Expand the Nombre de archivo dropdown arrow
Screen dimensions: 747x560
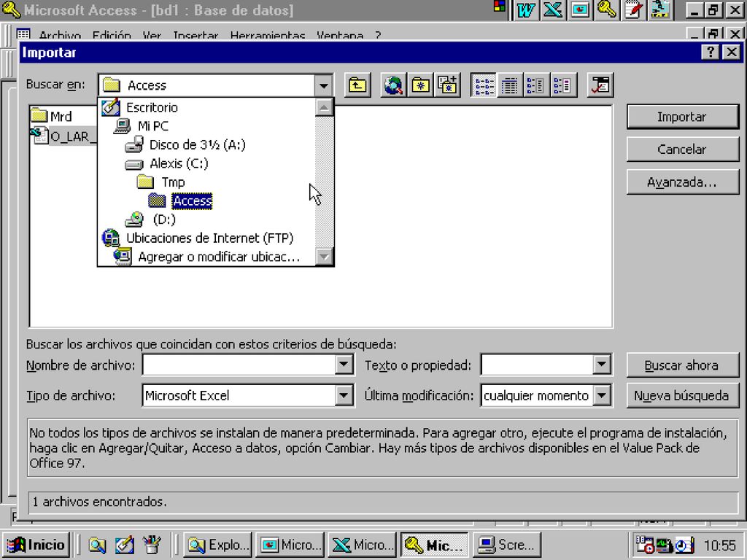(x=344, y=365)
